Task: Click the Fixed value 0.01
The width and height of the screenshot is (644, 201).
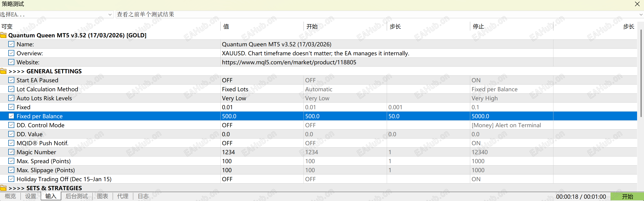Action: click(x=262, y=107)
